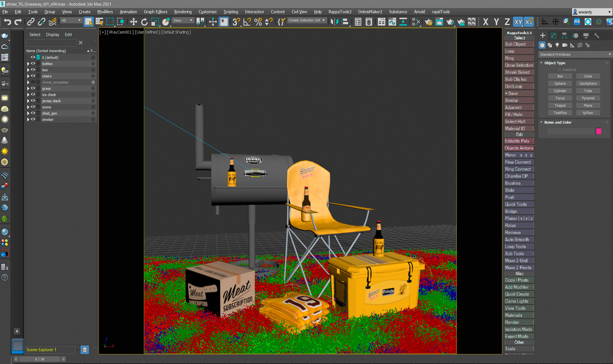This screenshot has width=613, height=364.
Task: Open the Scripting menu
Action: tap(231, 12)
